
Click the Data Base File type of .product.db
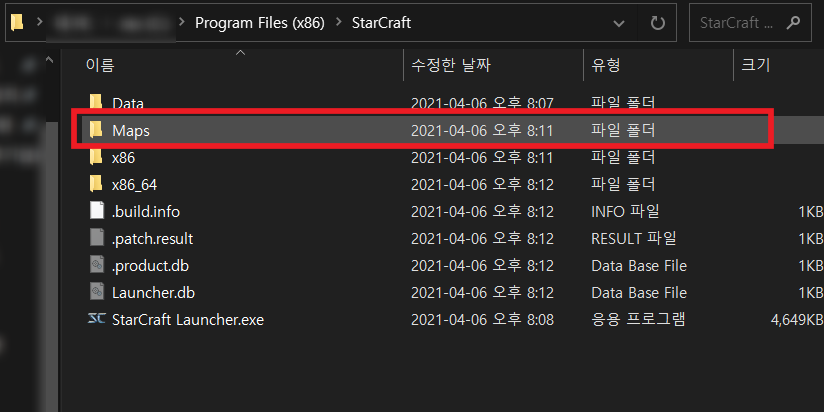coord(639,266)
